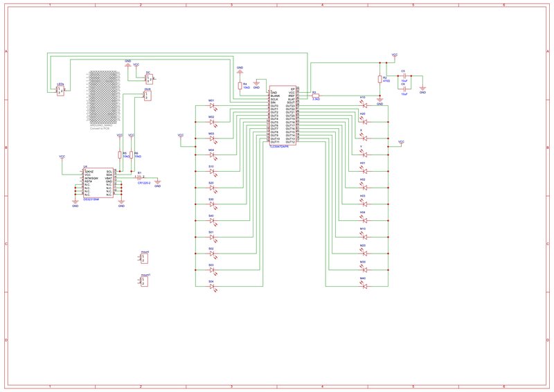The height and width of the screenshot is (392, 554).
Task: Click the OUT23 pin label
Action: click(290, 106)
